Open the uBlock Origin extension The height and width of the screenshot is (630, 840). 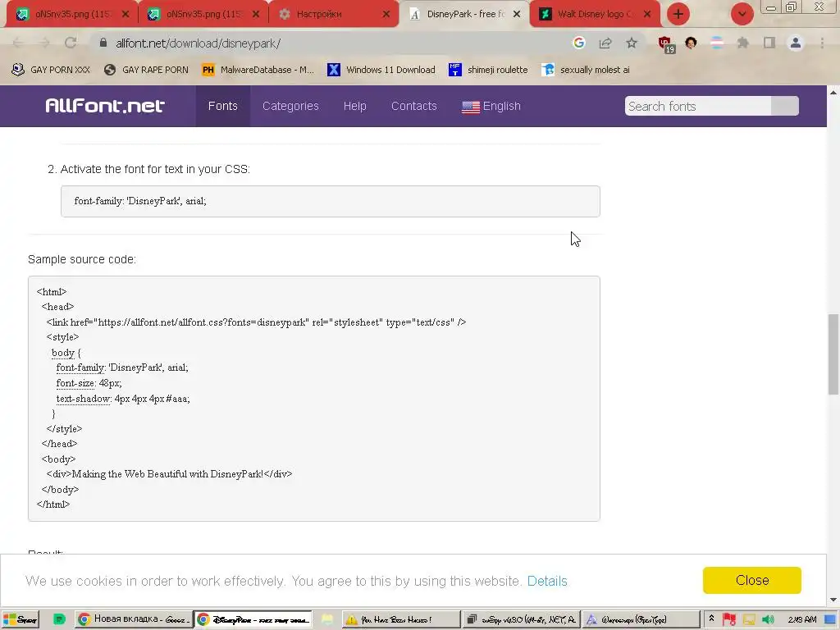pyautogui.click(x=665, y=44)
